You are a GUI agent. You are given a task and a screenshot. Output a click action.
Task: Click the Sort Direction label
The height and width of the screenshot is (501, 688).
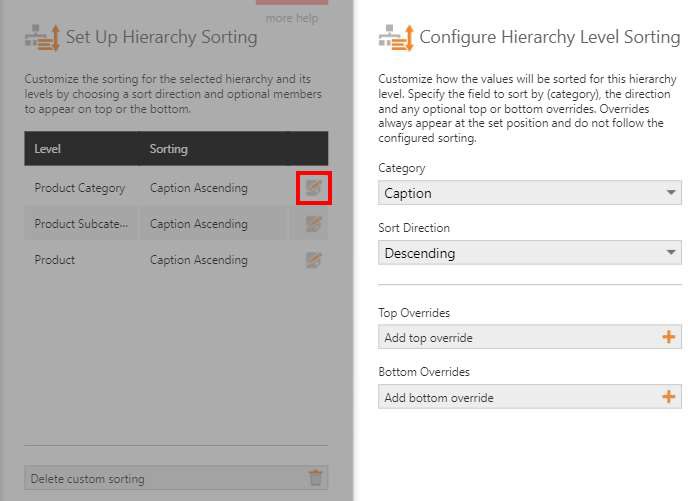pos(414,228)
